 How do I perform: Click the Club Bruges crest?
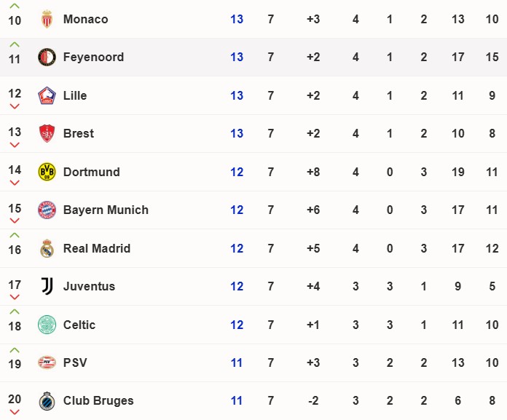(x=47, y=400)
